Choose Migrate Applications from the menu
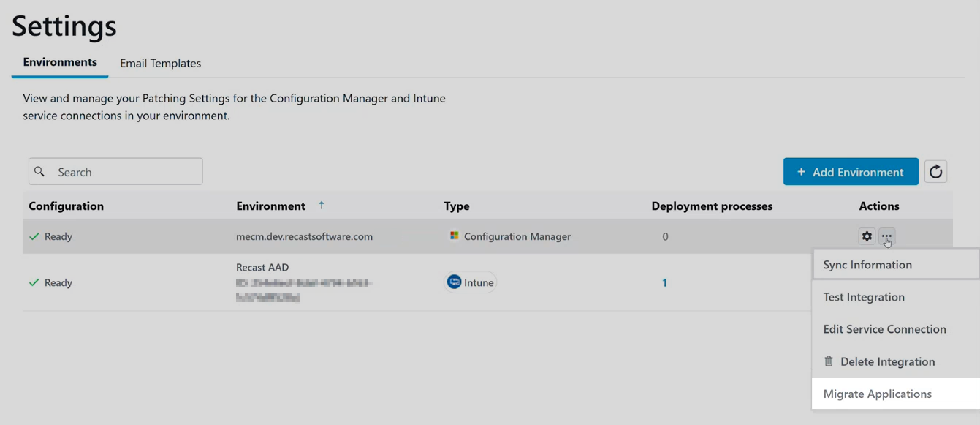 [877, 394]
